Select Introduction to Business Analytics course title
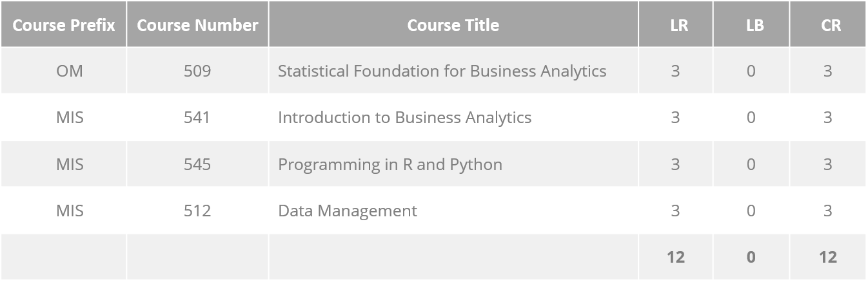 point(404,117)
